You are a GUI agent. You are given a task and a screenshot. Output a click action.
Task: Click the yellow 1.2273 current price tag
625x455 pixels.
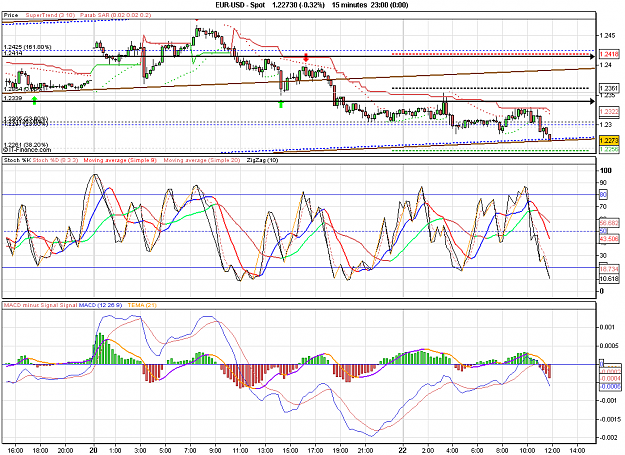(x=609, y=140)
